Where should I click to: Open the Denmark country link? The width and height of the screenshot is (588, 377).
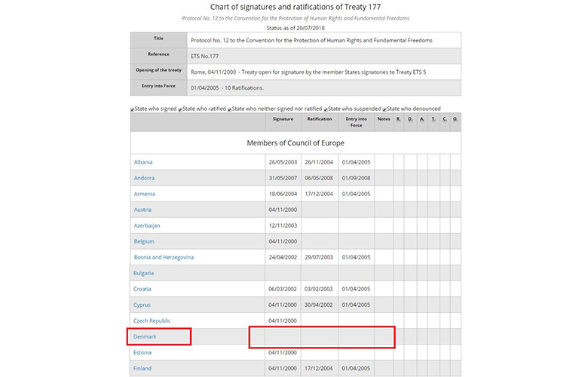pos(145,336)
